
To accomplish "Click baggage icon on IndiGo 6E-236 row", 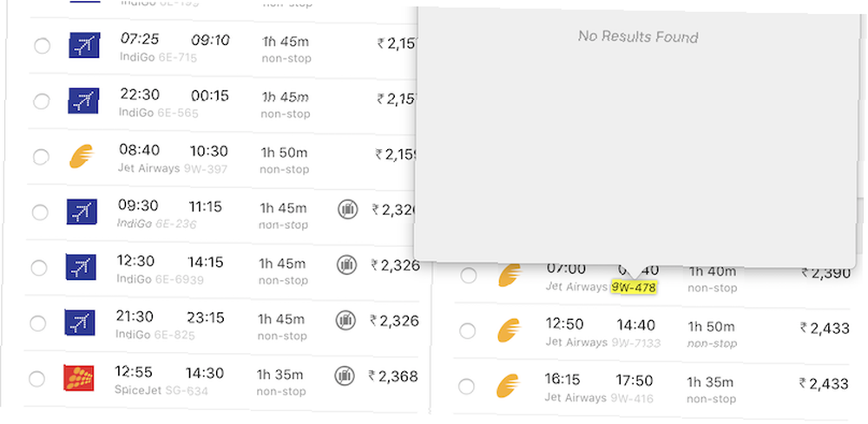I will click(x=347, y=209).
